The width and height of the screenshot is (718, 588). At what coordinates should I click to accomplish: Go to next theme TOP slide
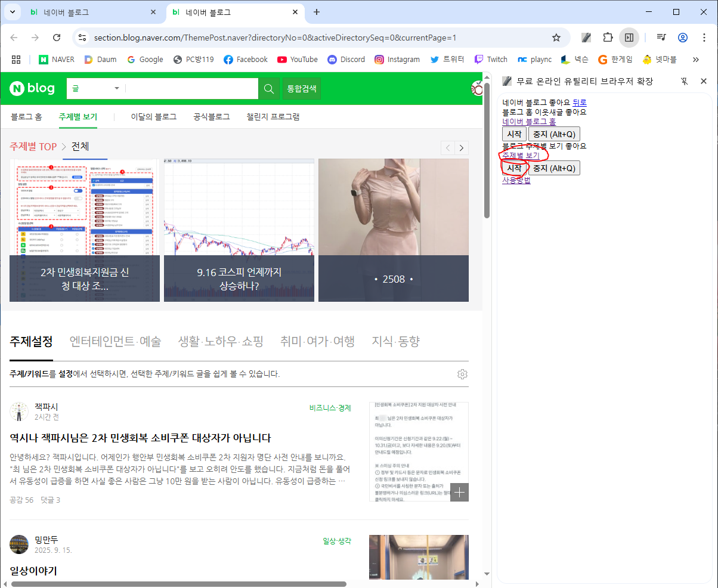coord(462,148)
